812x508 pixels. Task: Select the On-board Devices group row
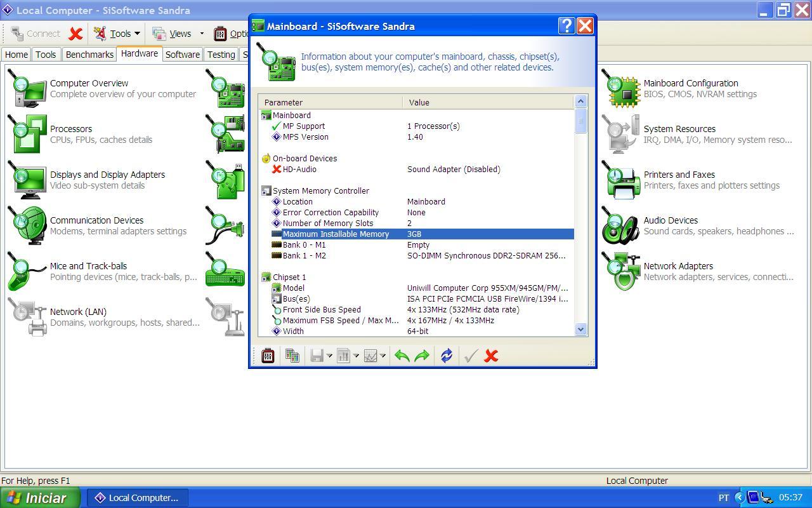(x=416, y=158)
